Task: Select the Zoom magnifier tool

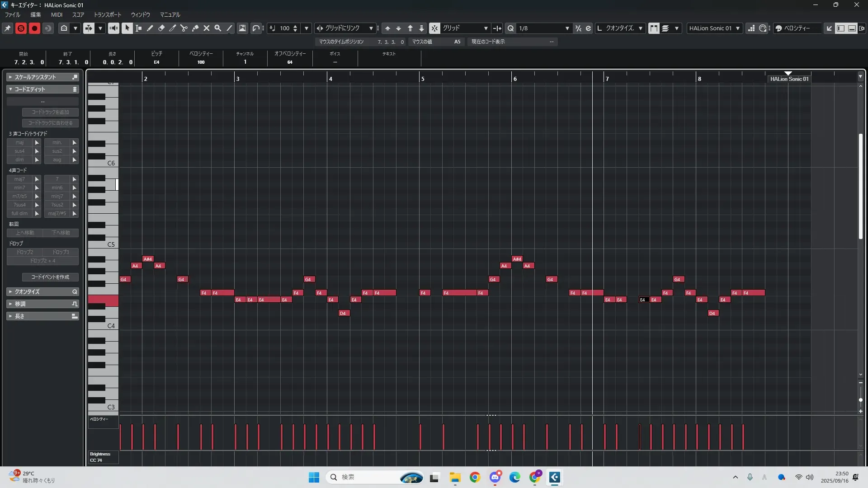Action: 218,28
